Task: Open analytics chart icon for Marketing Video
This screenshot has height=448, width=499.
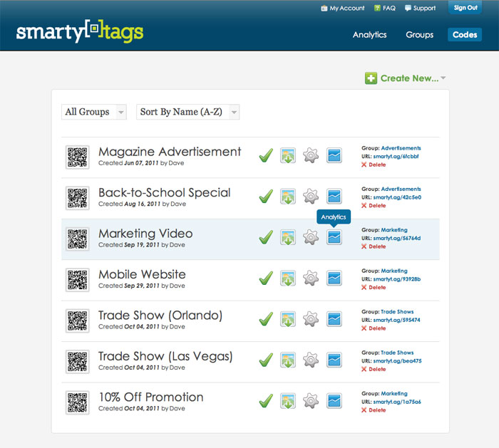Action: pyautogui.click(x=334, y=237)
